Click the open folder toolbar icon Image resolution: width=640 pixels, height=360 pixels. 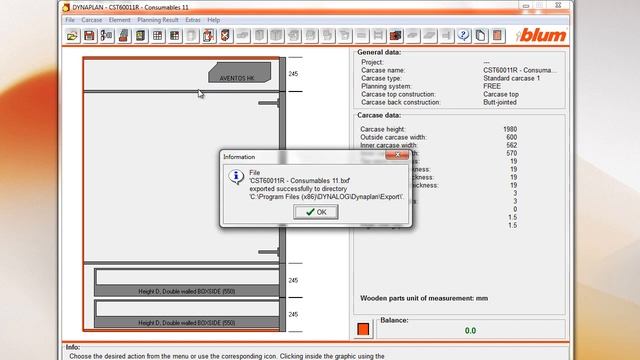[x=72, y=36]
